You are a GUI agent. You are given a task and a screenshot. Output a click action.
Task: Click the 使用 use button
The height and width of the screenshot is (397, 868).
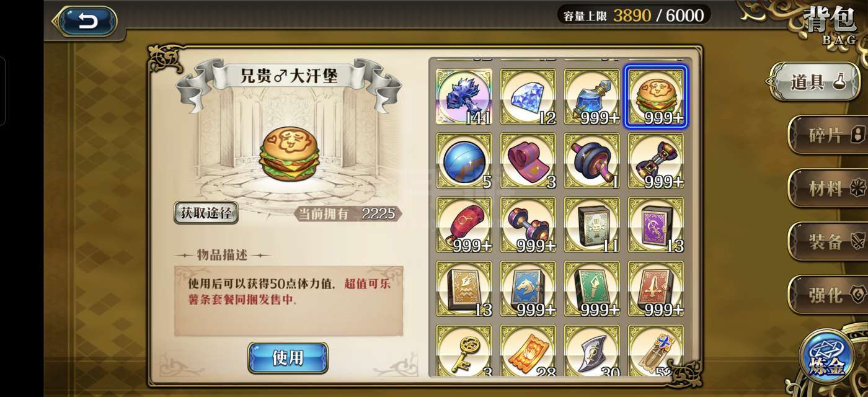pos(288,358)
